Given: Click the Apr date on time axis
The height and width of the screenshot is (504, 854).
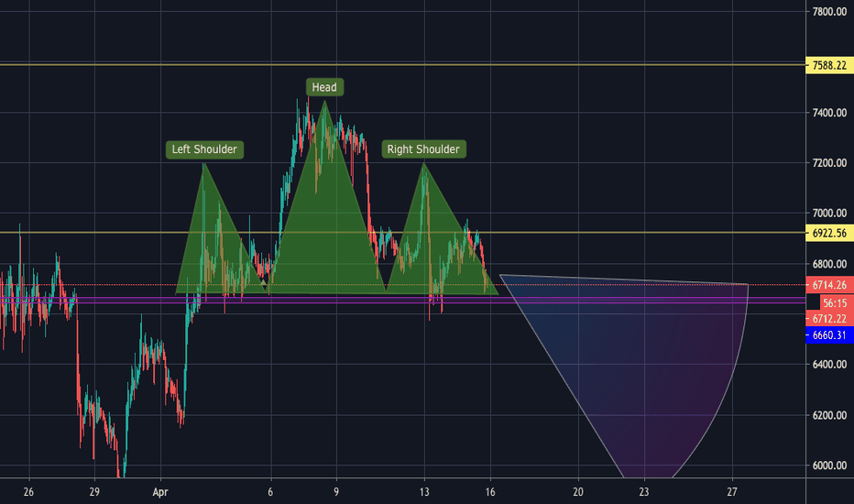Looking at the screenshot, I should 160,492.
